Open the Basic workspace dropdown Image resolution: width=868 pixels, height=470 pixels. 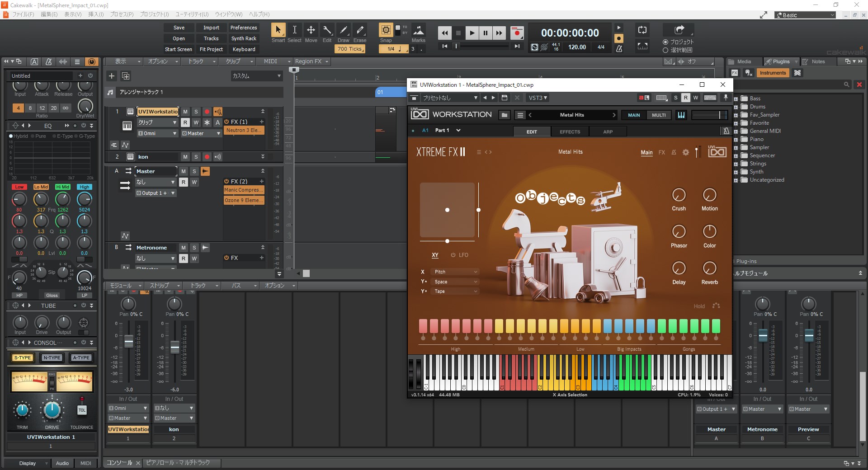(806, 15)
